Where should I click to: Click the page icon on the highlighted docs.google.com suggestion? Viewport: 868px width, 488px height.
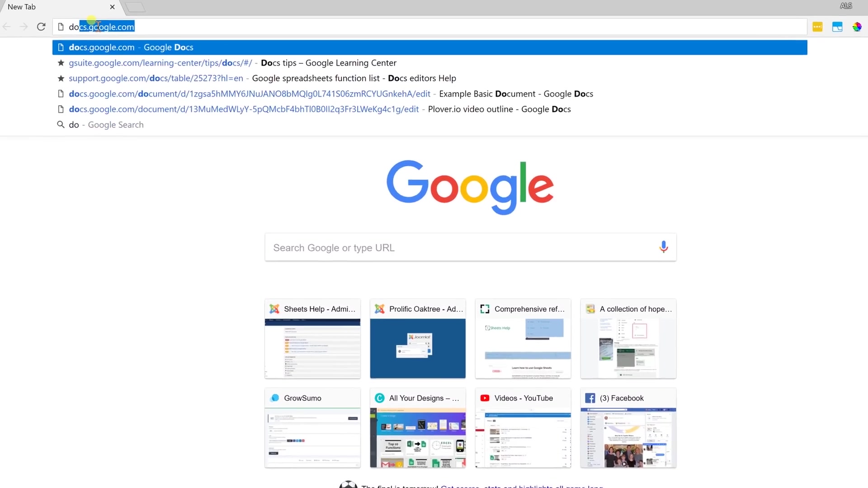[61, 47]
